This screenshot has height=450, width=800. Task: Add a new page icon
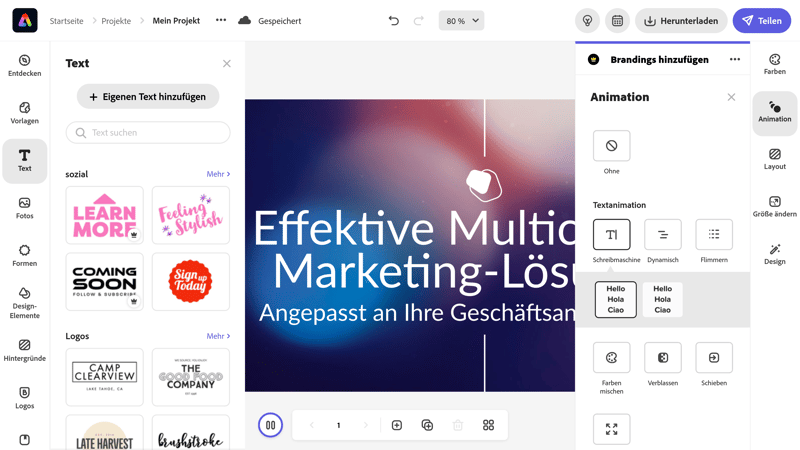coord(397,425)
